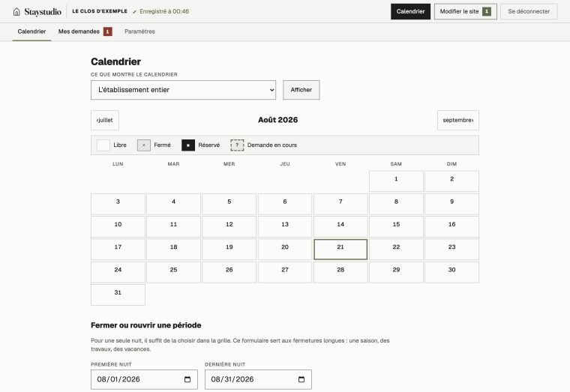The height and width of the screenshot is (392, 570).
Task: Click on day 28 cell
Action: [x=340, y=272]
